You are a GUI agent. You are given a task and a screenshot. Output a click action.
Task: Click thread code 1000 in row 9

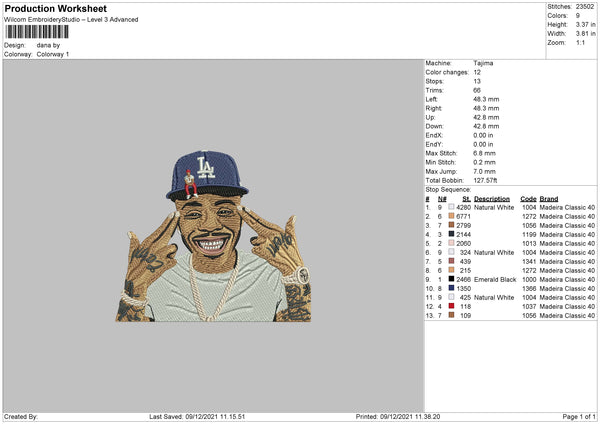(529, 279)
